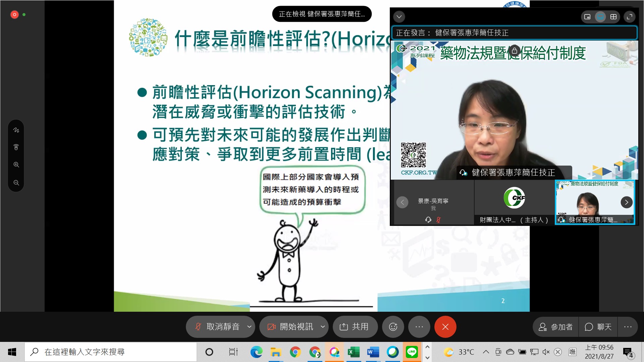This screenshot has width=644, height=362.
Task: Open the 聊天 chat panel
Action: [x=598, y=327]
